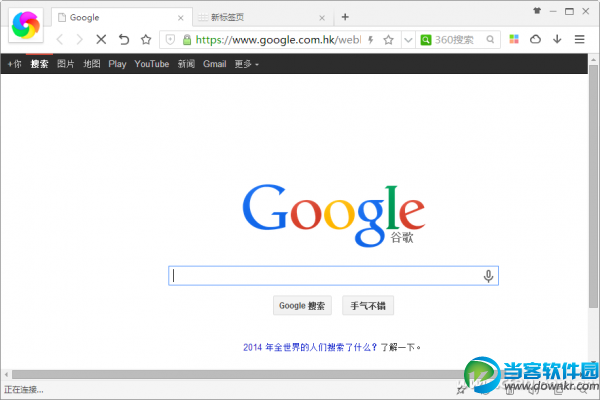Click the shield security icon in address bar
The width and height of the screenshot is (600, 400).
click(170, 39)
